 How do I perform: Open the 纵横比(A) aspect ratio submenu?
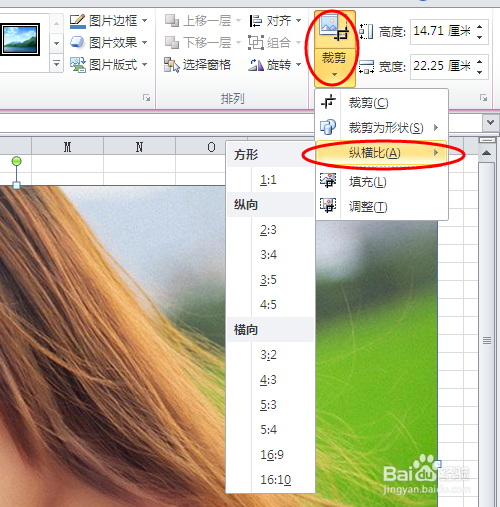382,153
